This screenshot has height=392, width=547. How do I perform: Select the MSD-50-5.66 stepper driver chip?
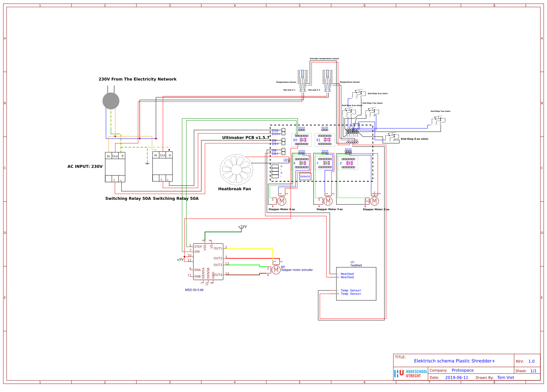208,262
